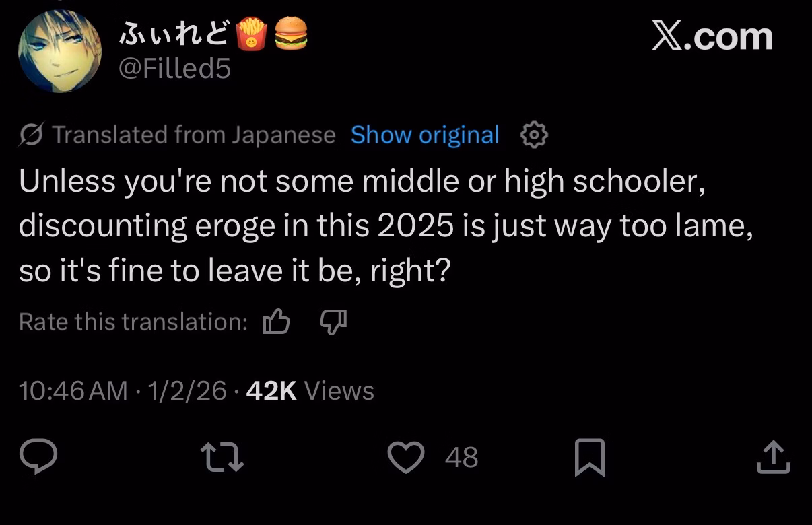Click the reply speech bubble icon
Screen dimensions: 812x525
[38, 458]
